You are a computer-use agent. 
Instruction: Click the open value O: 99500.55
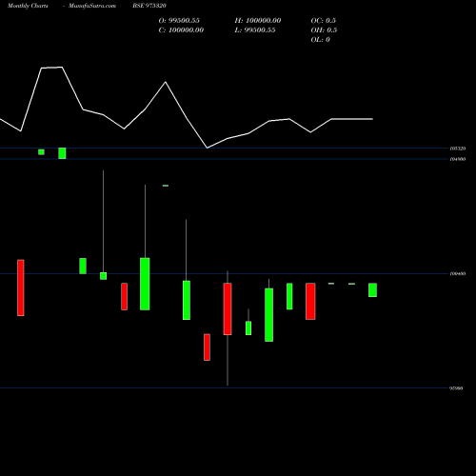pyautogui.click(x=179, y=20)
